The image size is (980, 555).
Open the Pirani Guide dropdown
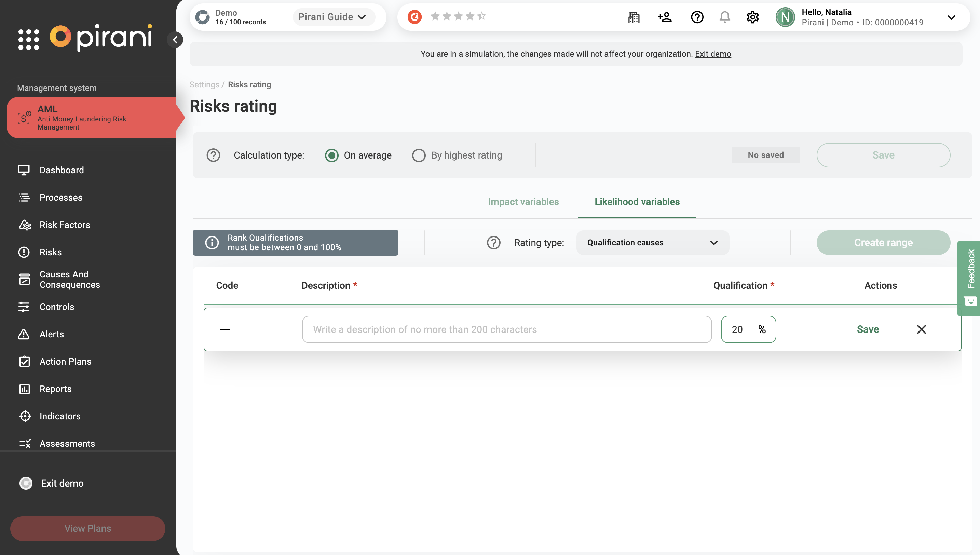point(334,17)
